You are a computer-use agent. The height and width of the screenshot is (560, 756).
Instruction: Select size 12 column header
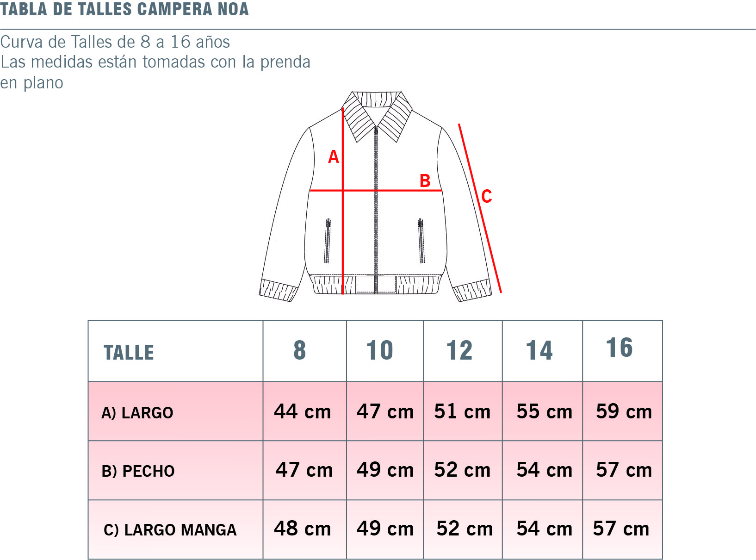tap(459, 350)
